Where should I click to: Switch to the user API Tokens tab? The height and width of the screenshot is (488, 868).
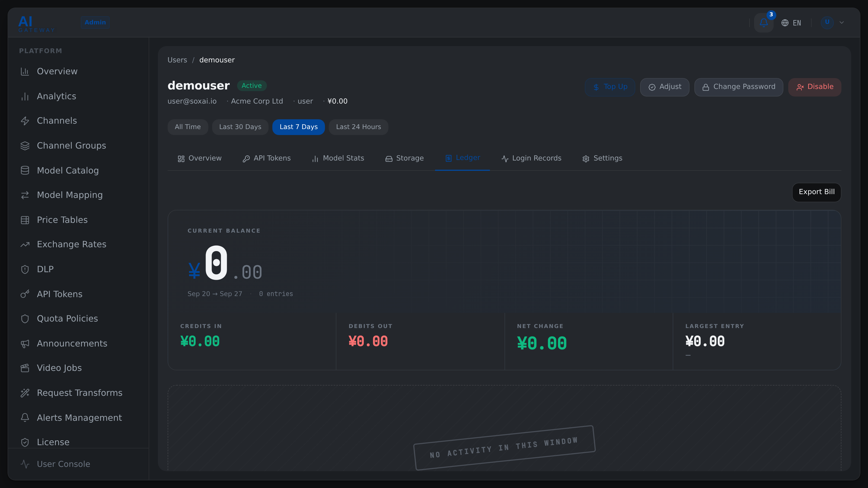267,158
